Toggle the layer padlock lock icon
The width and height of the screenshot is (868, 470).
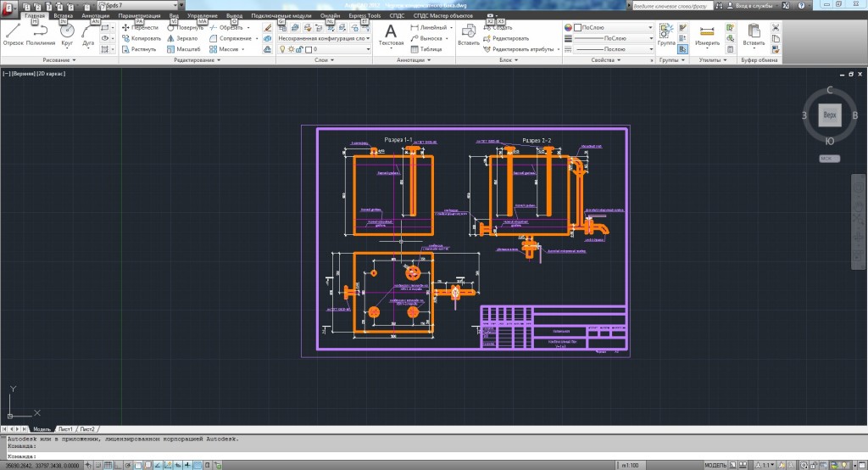pyautogui.click(x=299, y=49)
